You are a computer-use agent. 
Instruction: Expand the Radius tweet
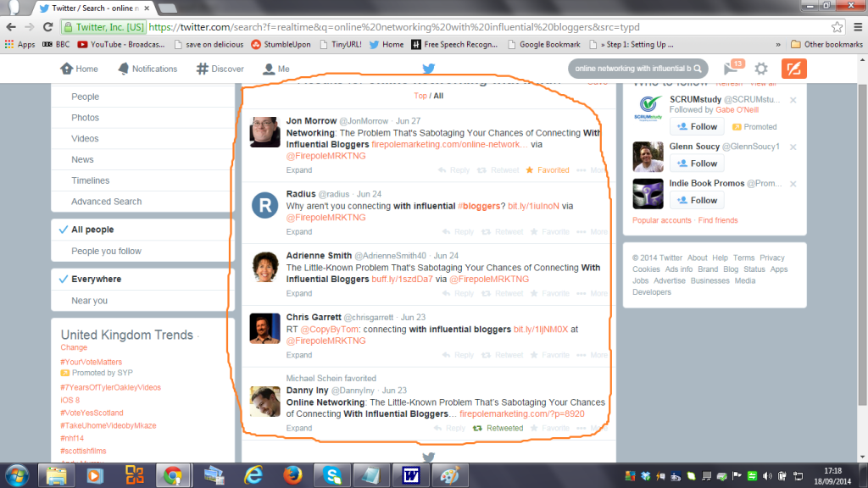299,232
